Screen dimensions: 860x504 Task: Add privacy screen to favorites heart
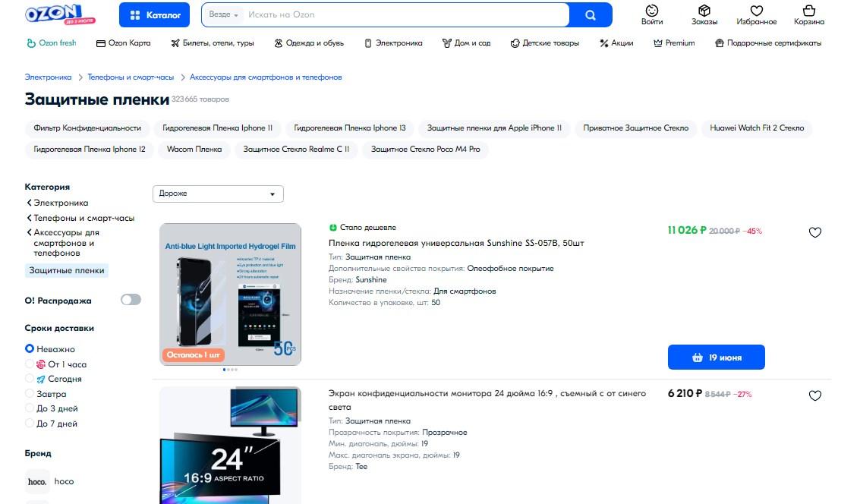tap(815, 395)
